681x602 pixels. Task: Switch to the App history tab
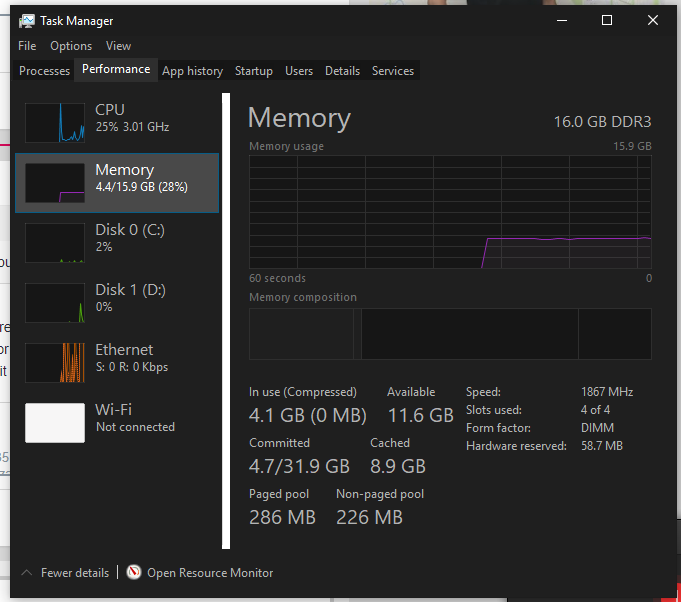click(x=192, y=71)
